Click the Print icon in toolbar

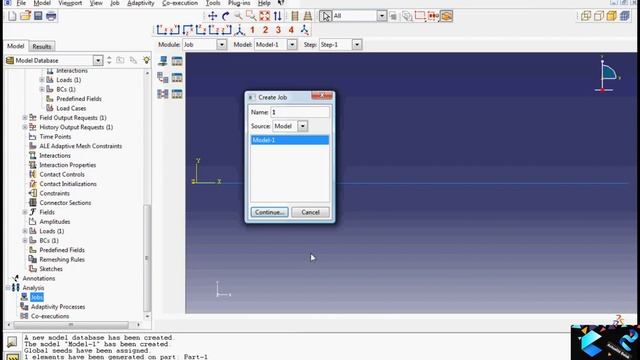tap(51, 16)
